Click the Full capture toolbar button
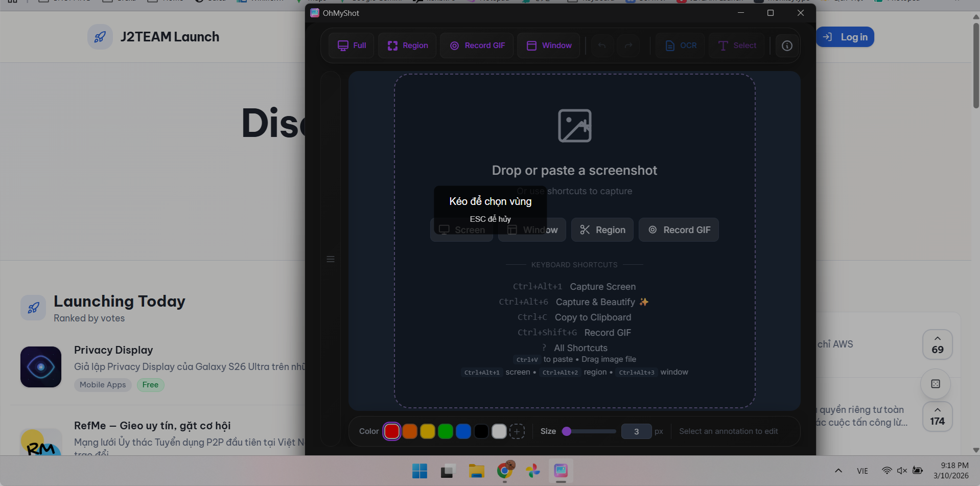980x486 pixels. tap(352, 45)
